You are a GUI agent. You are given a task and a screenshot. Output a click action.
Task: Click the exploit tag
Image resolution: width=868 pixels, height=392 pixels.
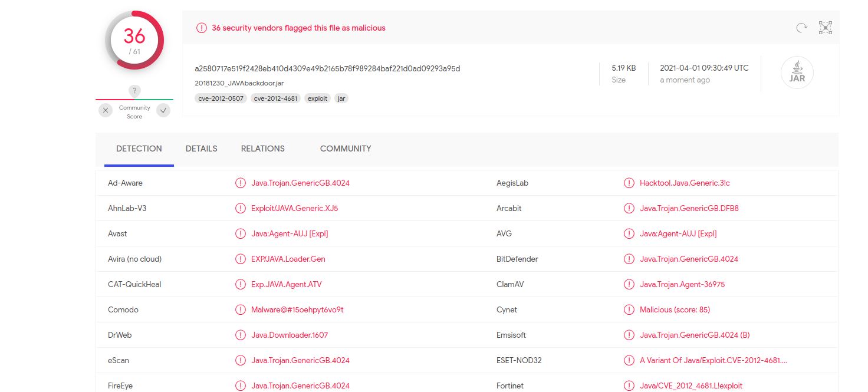(317, 98)
